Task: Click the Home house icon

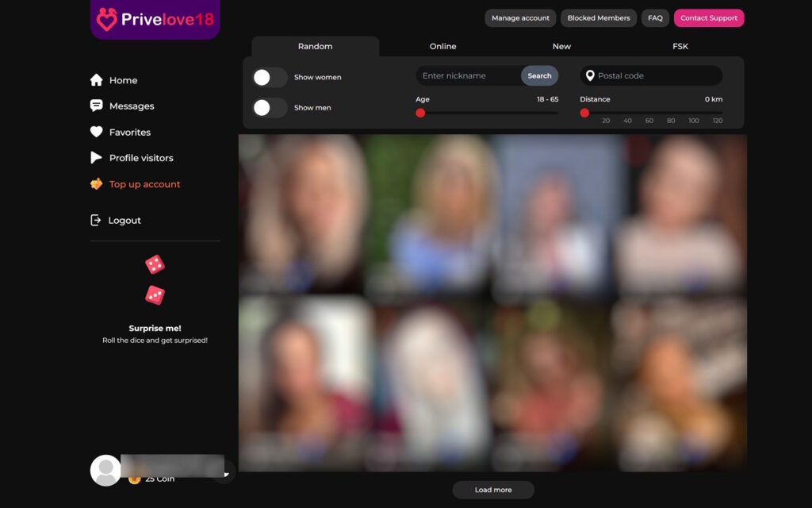Action: coord(97,80)
